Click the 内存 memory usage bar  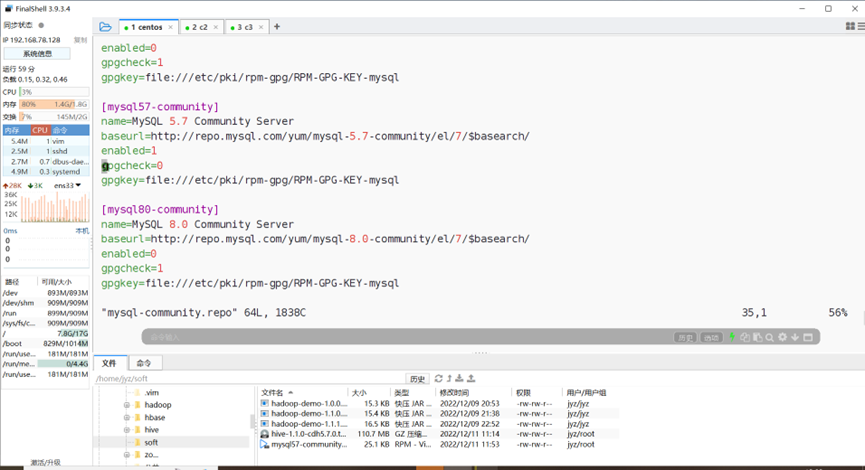click(54, 104)
